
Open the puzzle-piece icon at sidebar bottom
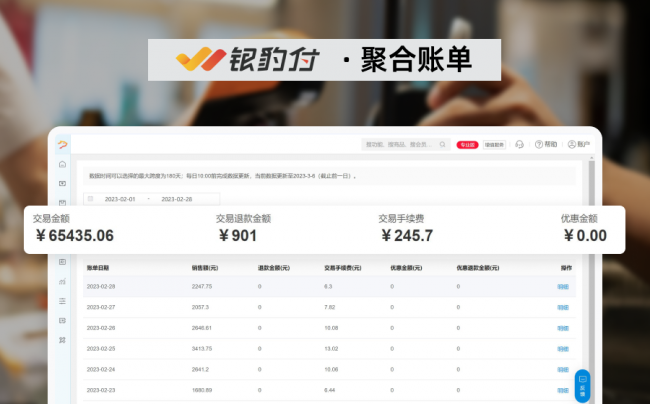tap(62, 340)
